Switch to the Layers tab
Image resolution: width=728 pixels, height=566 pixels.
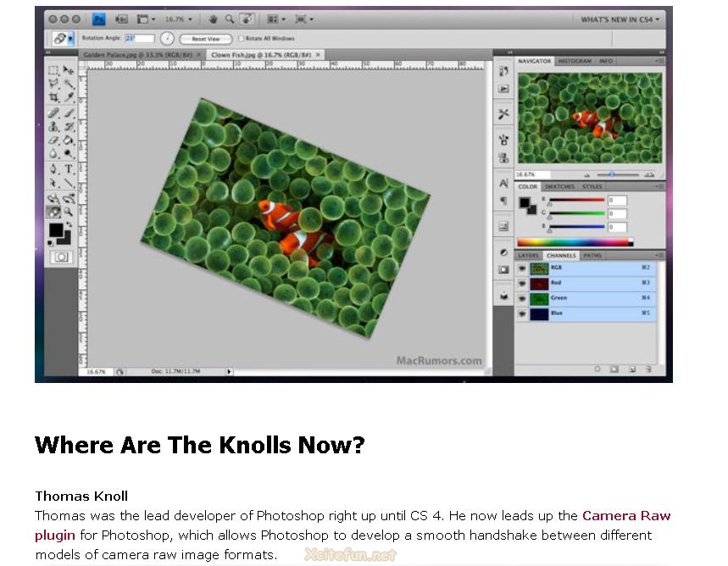[x=528, y=255]
